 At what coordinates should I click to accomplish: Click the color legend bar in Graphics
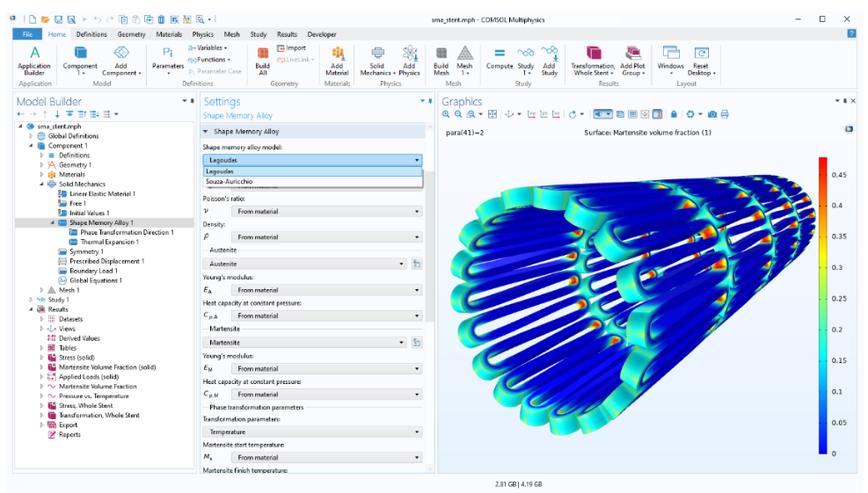[823, 306]
